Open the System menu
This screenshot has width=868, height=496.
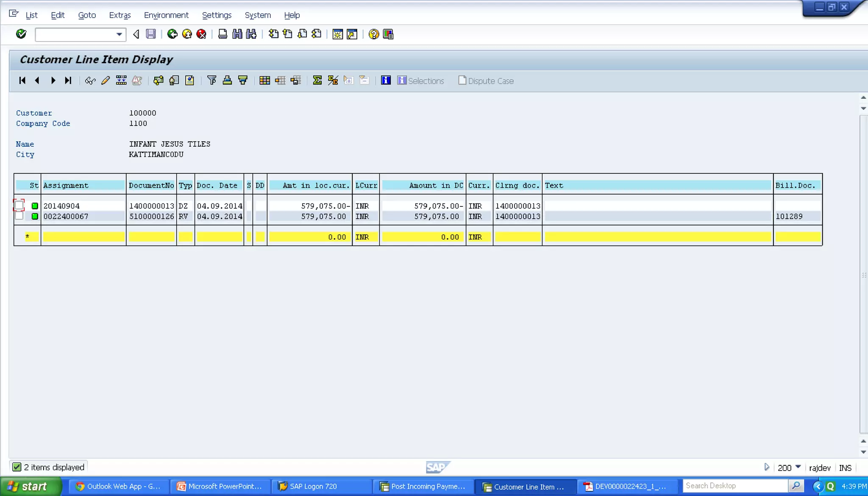coord(258,15)
